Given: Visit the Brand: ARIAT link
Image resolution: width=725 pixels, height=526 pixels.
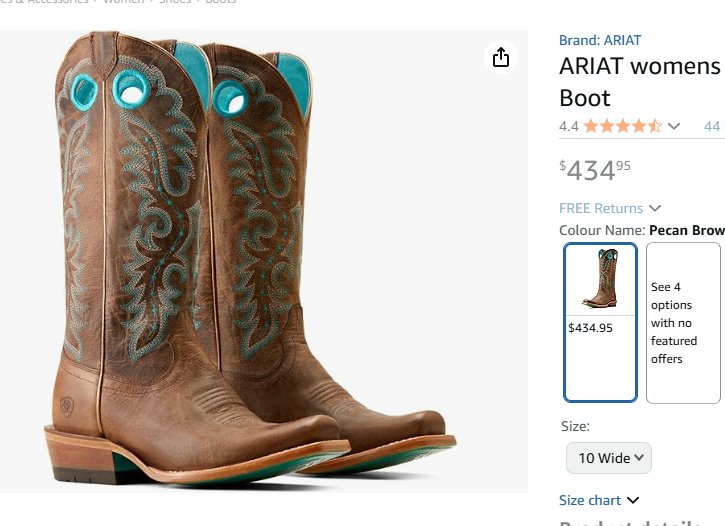Looking at the screenshot, I should tap(600, 40).
